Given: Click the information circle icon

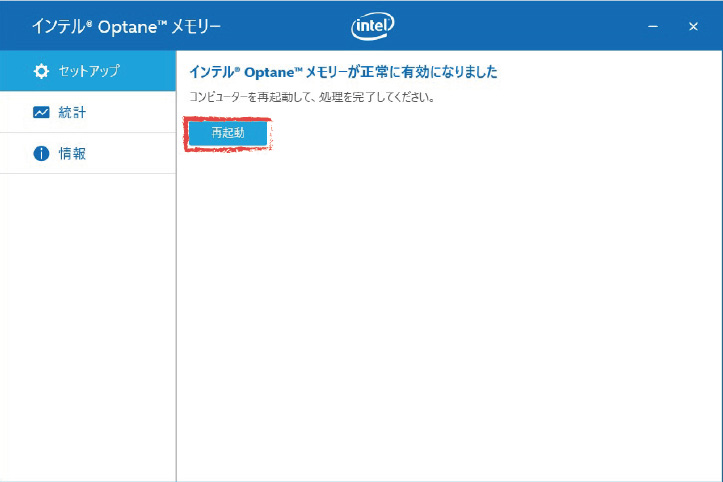Looking at the screenshot, I should click(41, 153).
